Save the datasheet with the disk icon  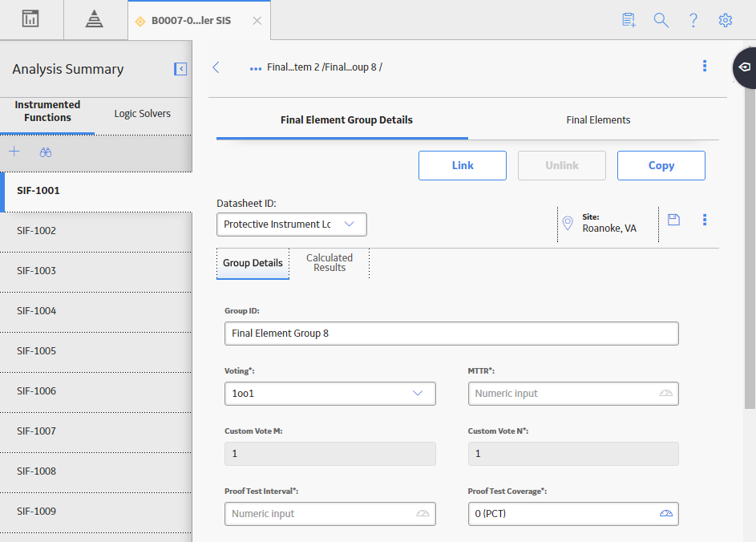(673, 220)
